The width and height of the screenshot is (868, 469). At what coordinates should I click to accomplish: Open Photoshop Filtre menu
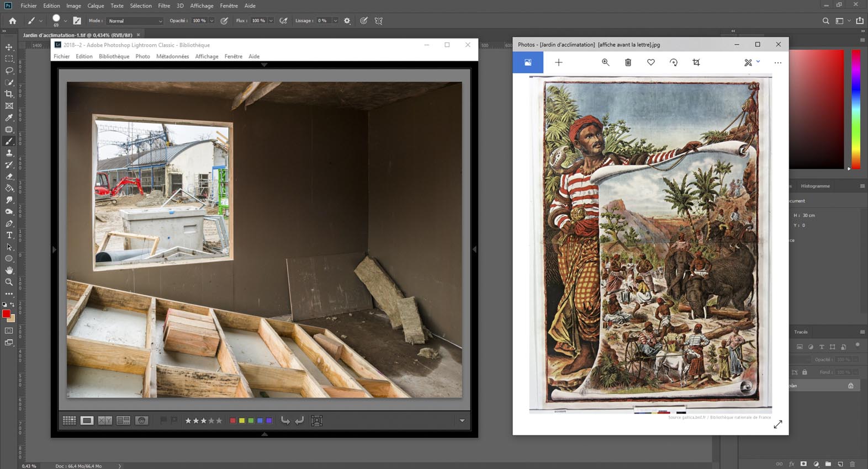[164, 6]
